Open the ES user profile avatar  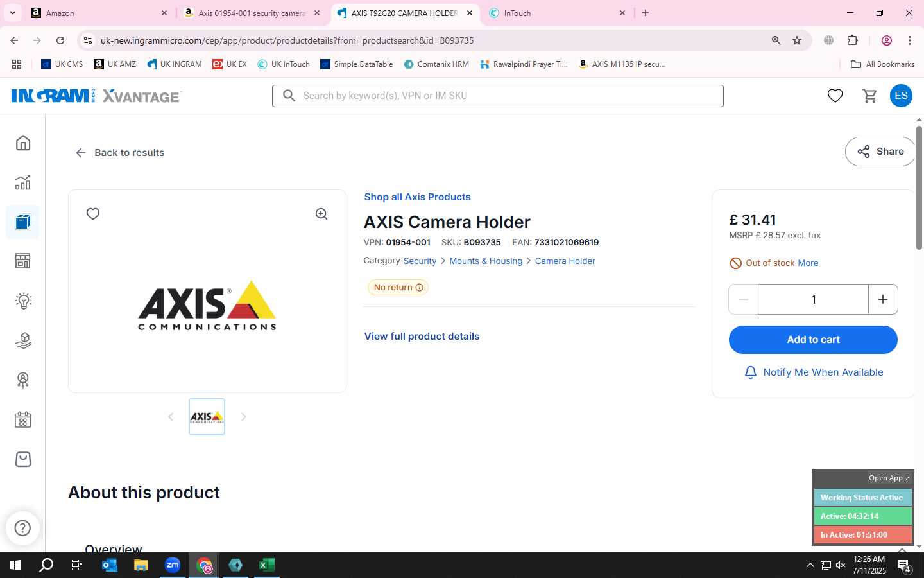click(x=901, y=96)
